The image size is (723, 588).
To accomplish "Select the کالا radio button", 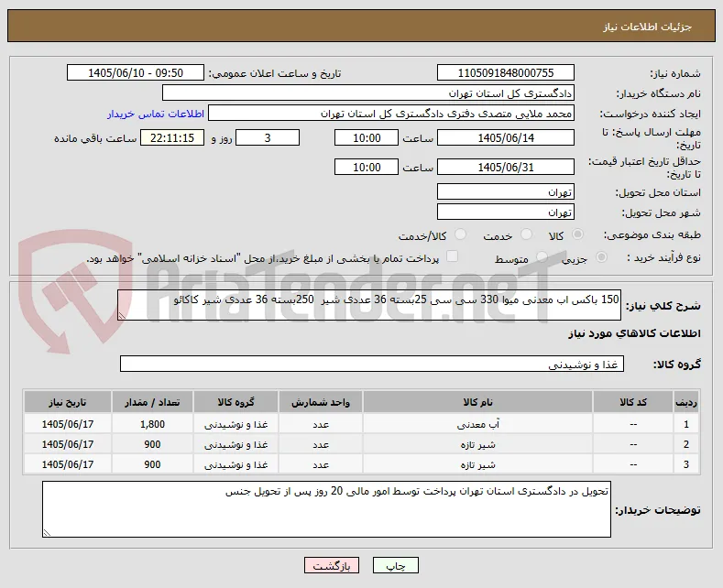I will tap(577, 234).
